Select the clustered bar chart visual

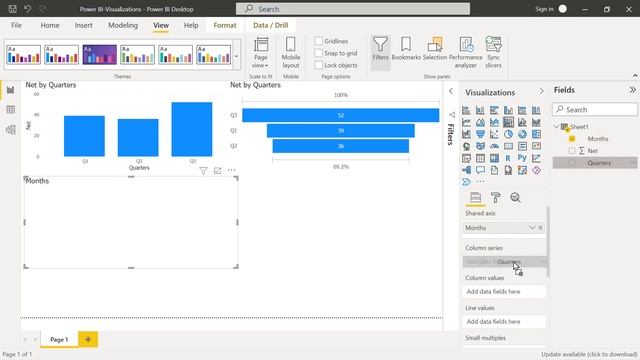tap(494, 110)
